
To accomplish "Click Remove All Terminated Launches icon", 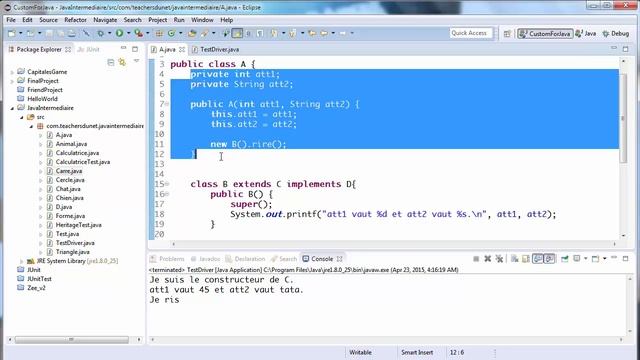I will (x=499, y=259).
